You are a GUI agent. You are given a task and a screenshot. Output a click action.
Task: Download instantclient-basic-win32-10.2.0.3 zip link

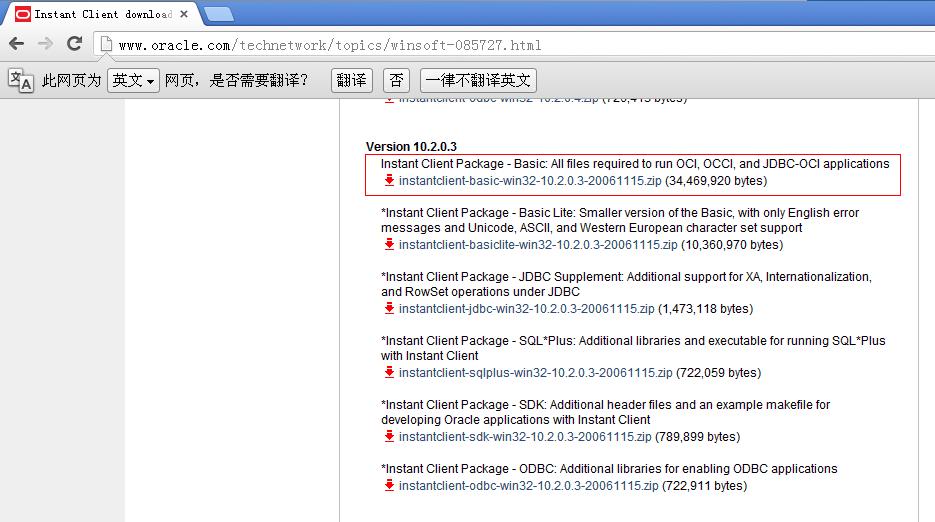pyautogui.click(x=530, y=181)
